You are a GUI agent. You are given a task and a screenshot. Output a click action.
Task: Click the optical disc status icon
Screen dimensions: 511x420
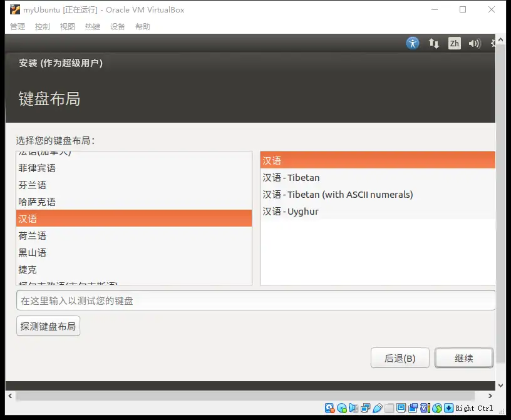[342, 408]
